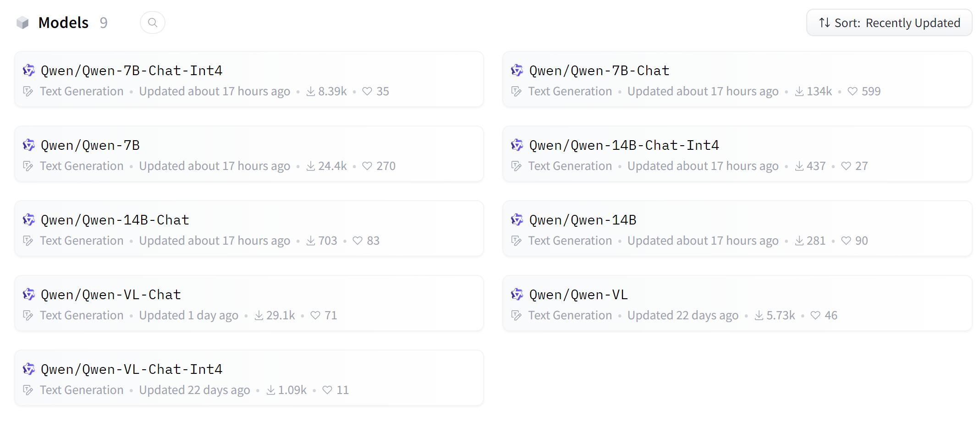Click the models count 9
980x438 pixels.
[x=104, y=22]
